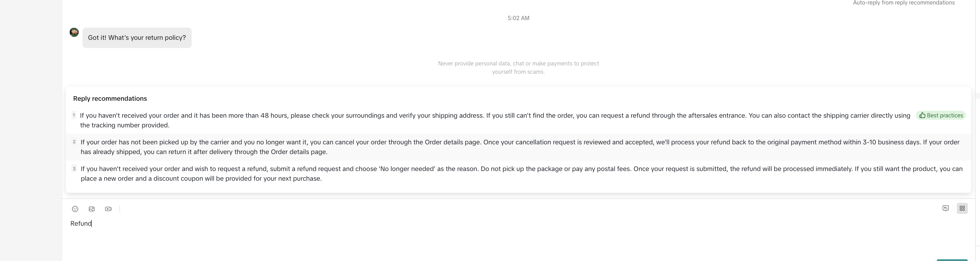This screenshot has width=980, height=261.
Task: Open the emoji picker
Action: click(x=75, y=209)
